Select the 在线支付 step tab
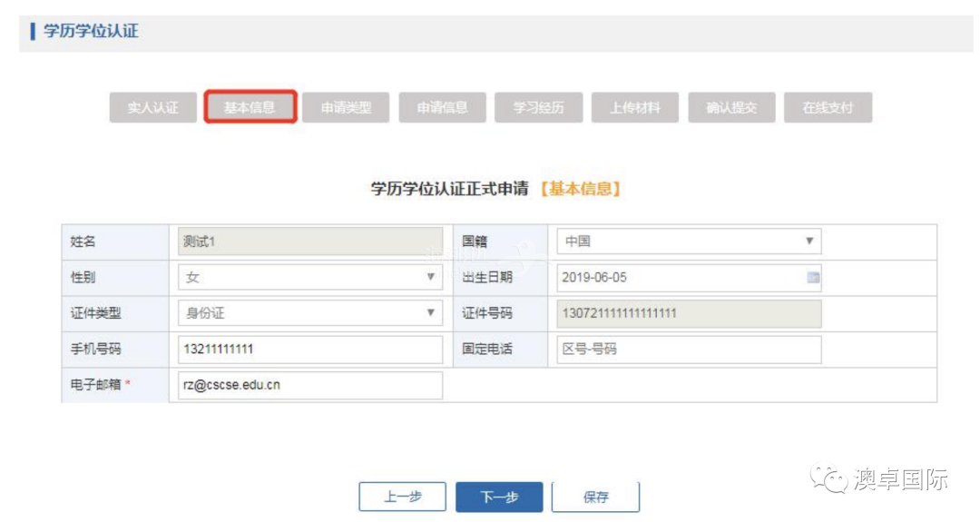This screenshot has height=522, width=980. coord(828,107)
